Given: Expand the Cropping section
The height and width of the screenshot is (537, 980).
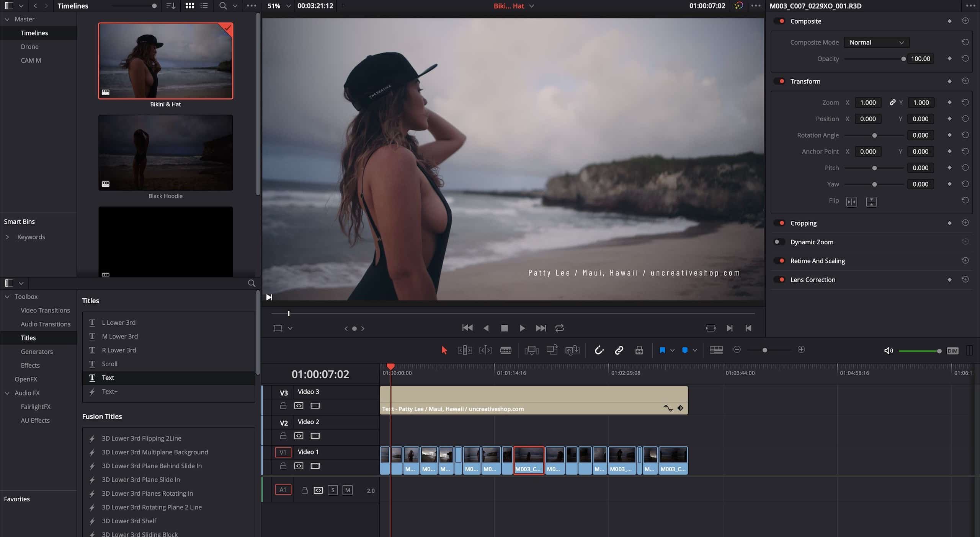Looking at the screenshot, I should click(803, 223).
